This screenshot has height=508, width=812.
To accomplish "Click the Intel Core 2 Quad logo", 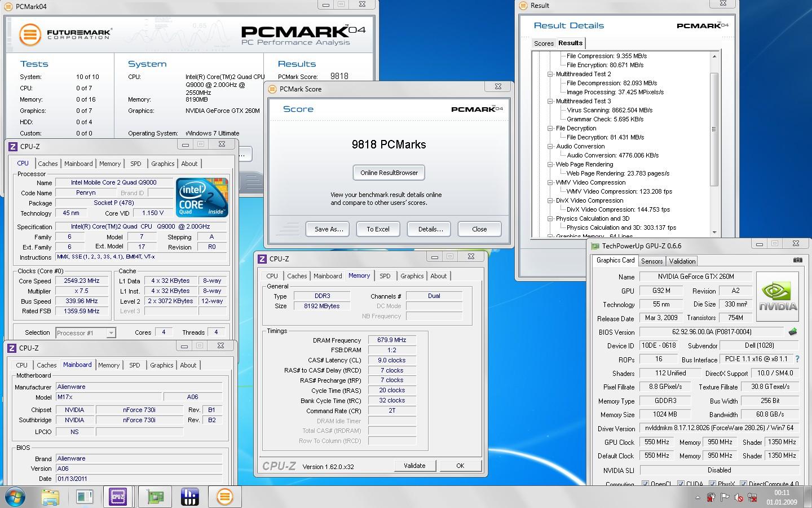I will point(202,198).
